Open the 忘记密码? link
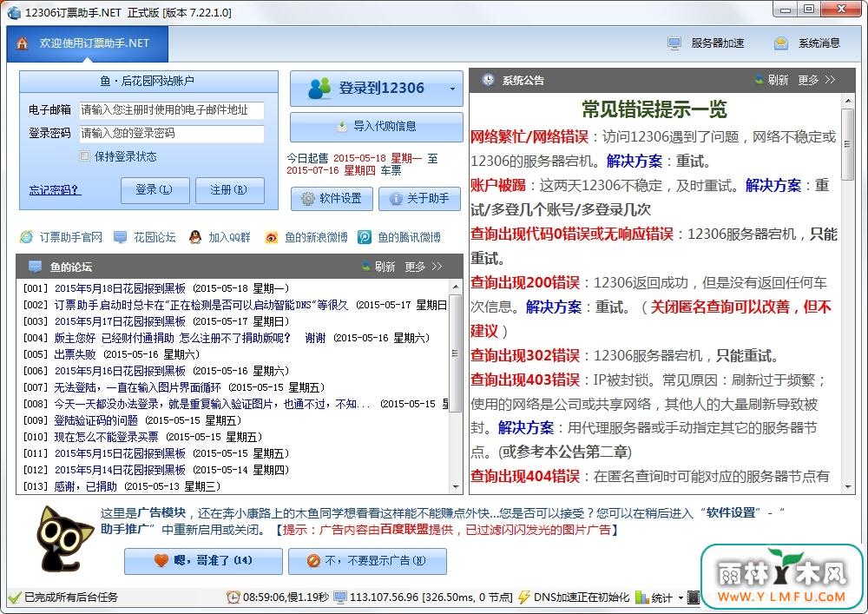Screen dimensions: 868x614 (55, 190)
